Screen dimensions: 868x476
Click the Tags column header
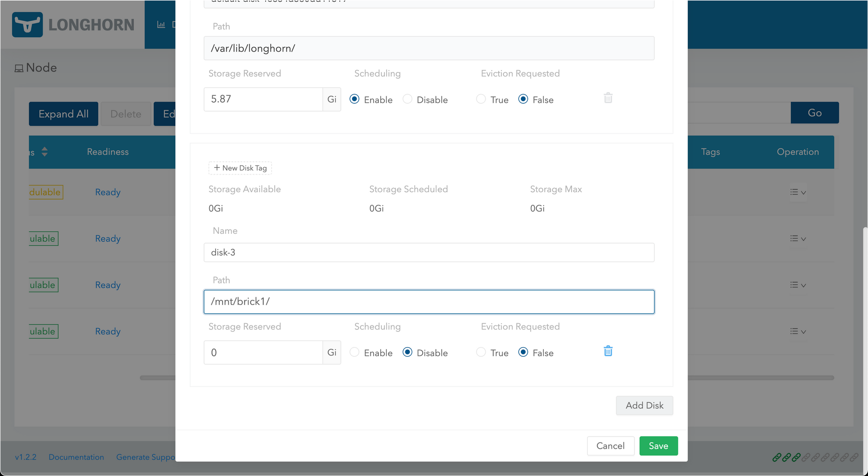710,152
